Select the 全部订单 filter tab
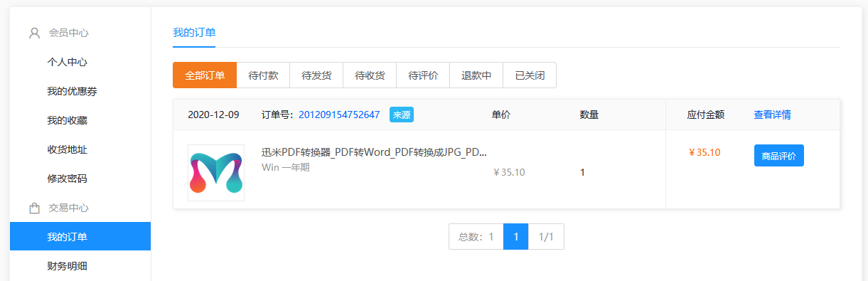 click(x=205, y=75)
